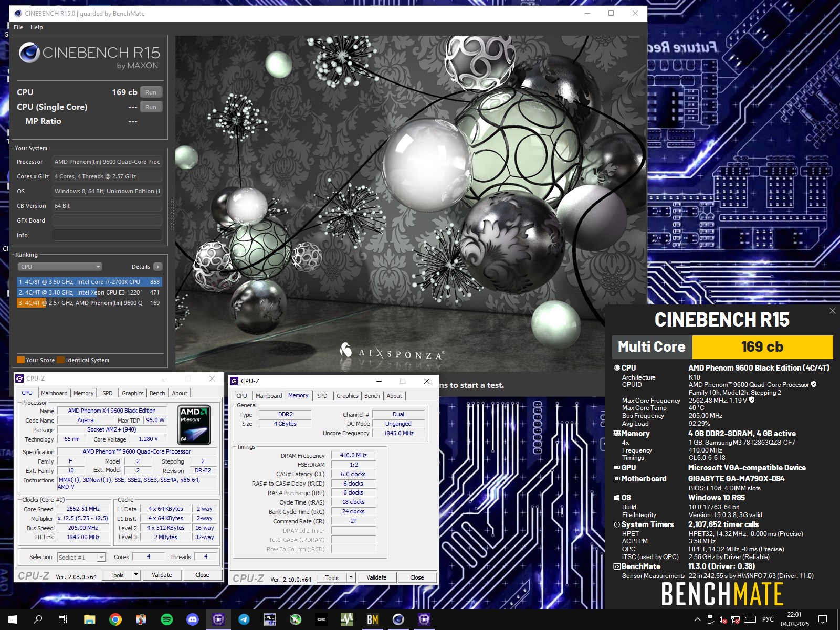Open the Windows Start menu
Image resolution: width=840 pixels, height=630 pixels.
click(x=12, y=619)
